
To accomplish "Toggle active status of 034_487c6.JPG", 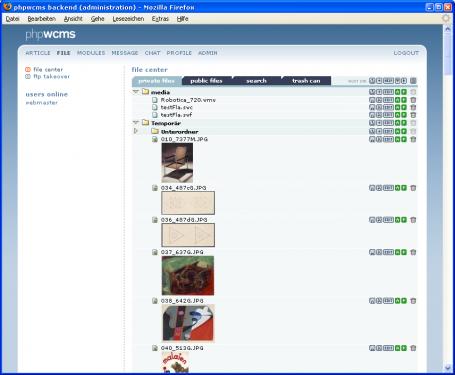I will click(x=397, y=188).
